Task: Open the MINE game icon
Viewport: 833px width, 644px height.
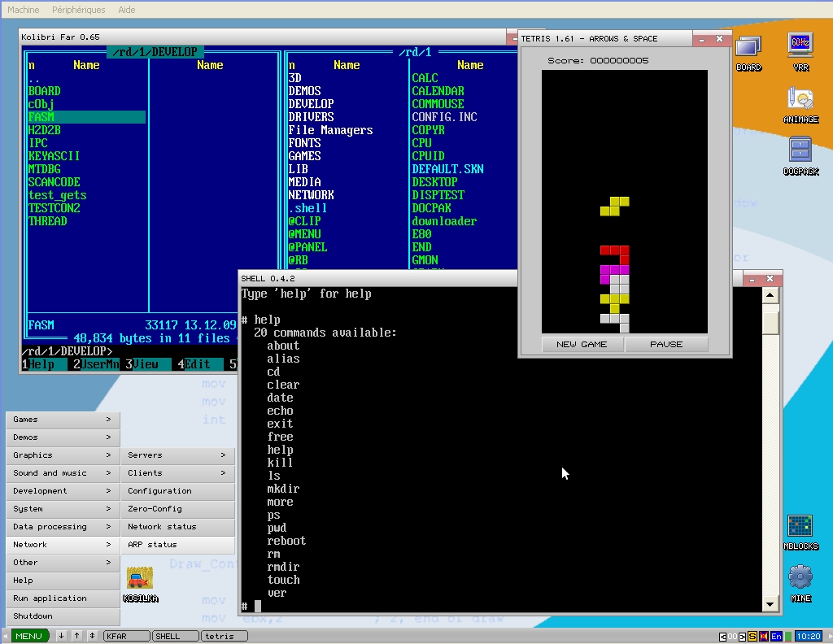Action: pyautogui.click(x=800, y=578)
